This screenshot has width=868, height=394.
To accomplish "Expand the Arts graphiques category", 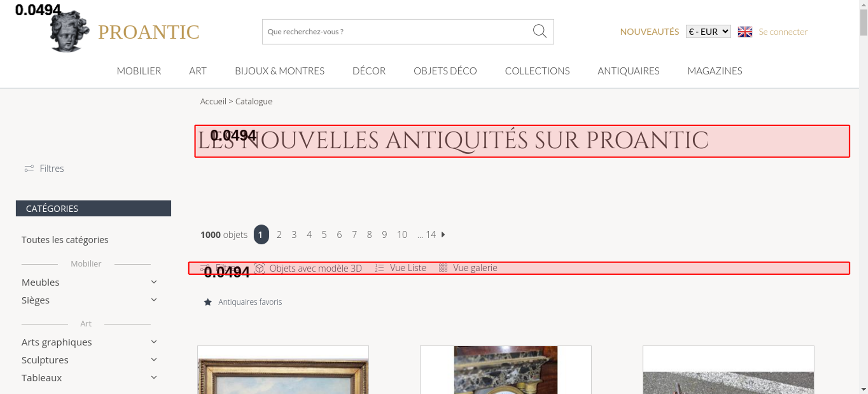I will [154, 342].
